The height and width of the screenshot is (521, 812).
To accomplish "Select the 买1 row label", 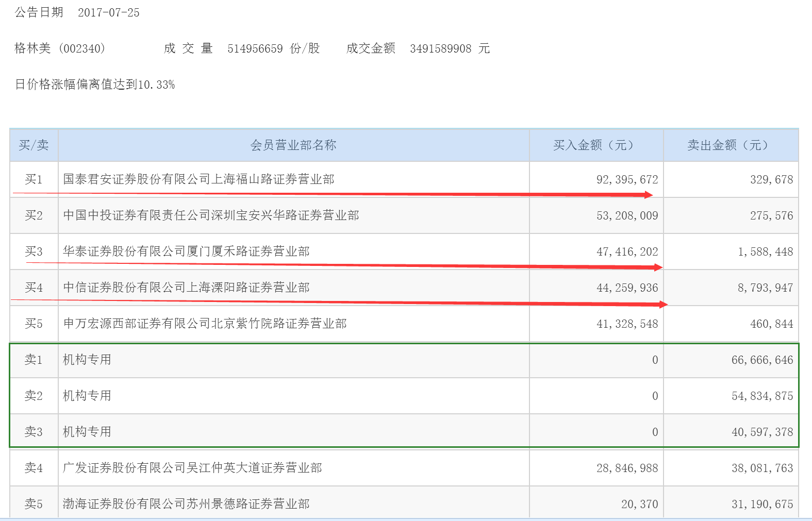I will [x=34, y=179].
